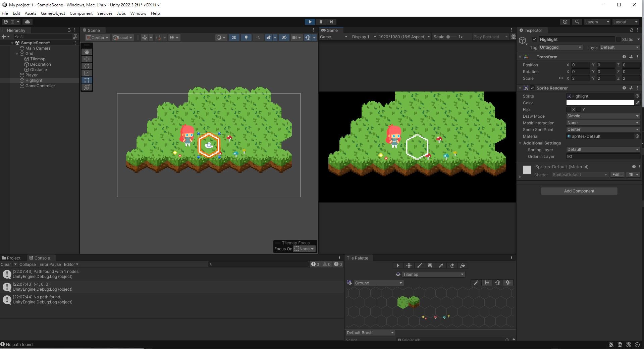Open global search magnifier icon
644x349 pixels.
577,22
